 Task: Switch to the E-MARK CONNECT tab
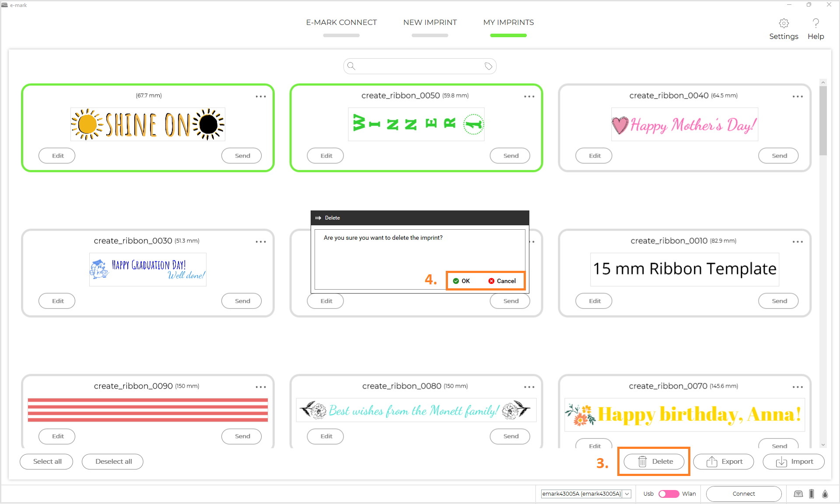pyautogui.click(x=341, y=22)
